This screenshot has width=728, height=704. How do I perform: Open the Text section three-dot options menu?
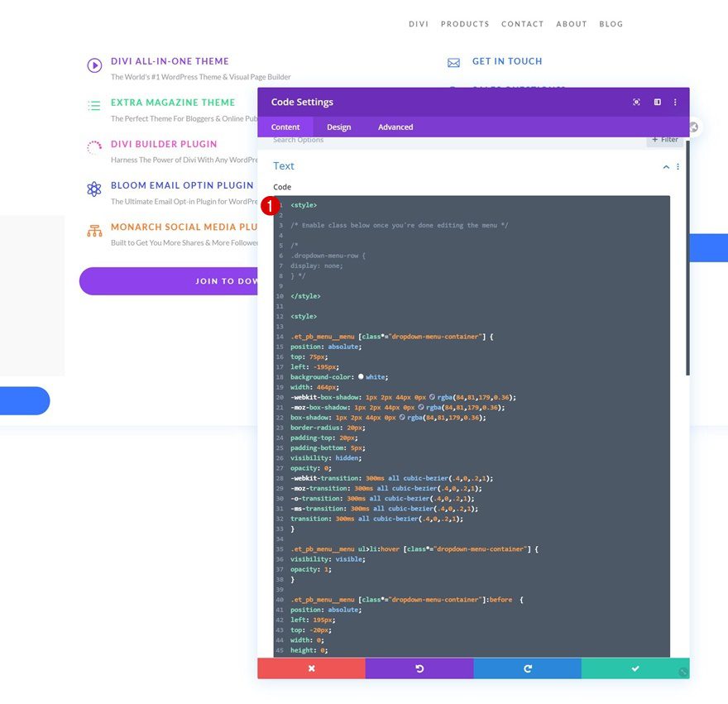(x=678, y=166)
